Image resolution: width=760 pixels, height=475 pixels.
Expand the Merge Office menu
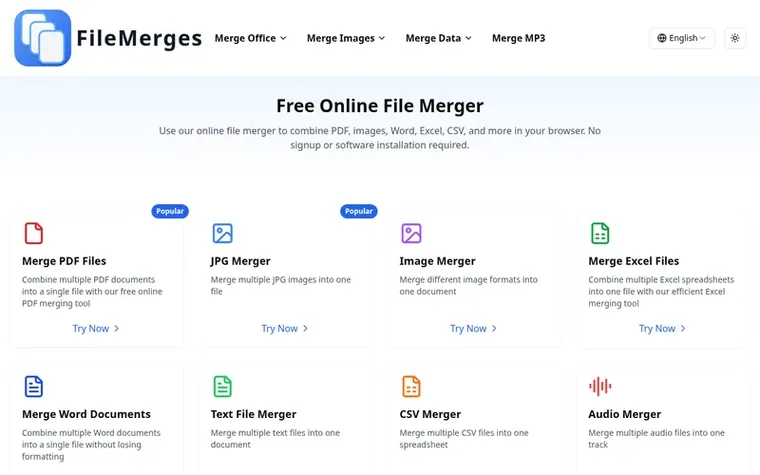(251, 38)
